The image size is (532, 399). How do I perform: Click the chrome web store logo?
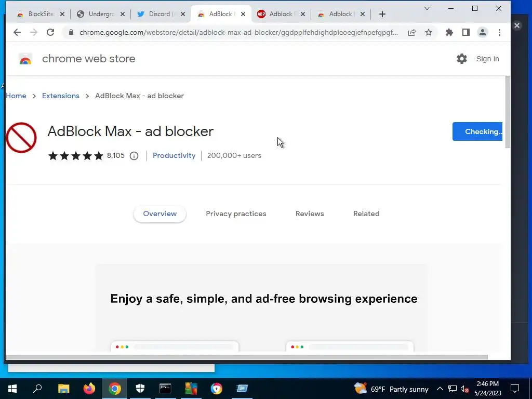click(25, 59)
